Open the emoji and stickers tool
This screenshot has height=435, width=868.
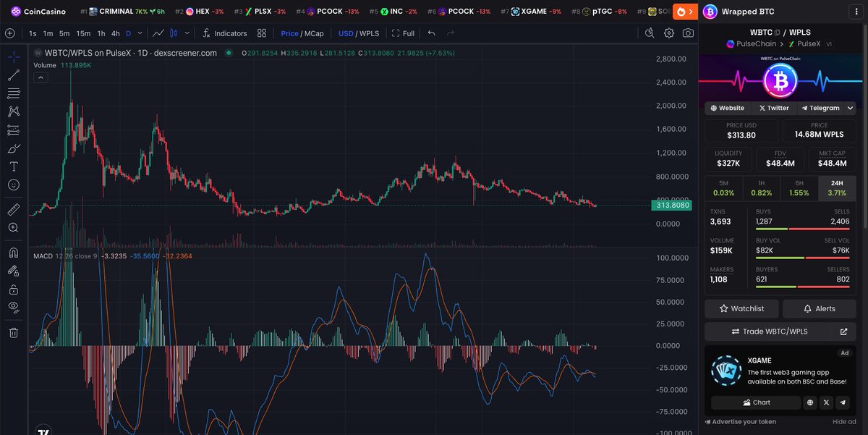[x=13, y=185]
